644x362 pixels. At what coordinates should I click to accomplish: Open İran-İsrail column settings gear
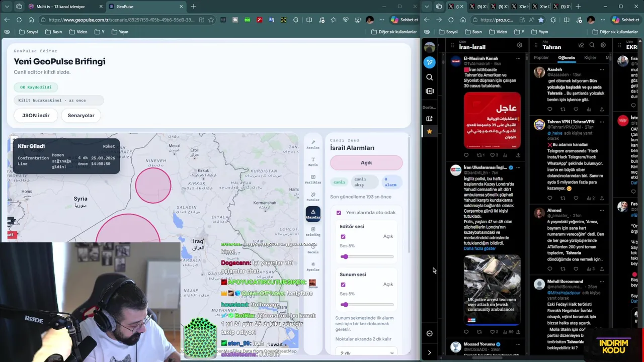tap(519, 45)
